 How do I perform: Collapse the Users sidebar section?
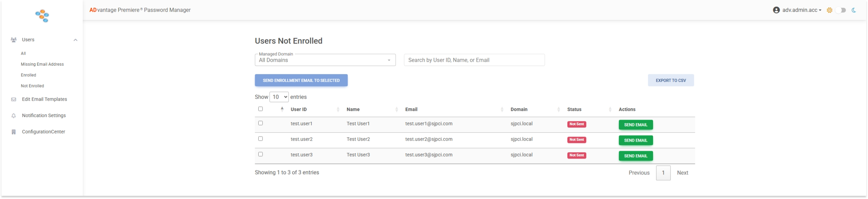[75, 40]
